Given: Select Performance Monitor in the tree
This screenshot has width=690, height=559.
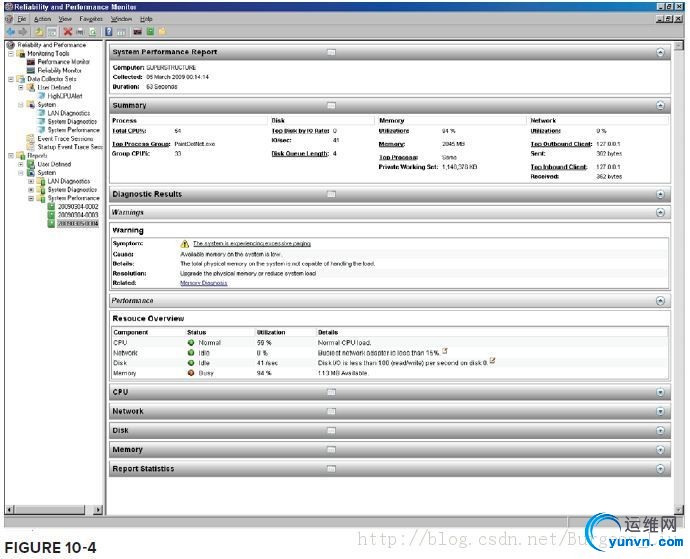Looking at the screenshot, I should point(62,61).
